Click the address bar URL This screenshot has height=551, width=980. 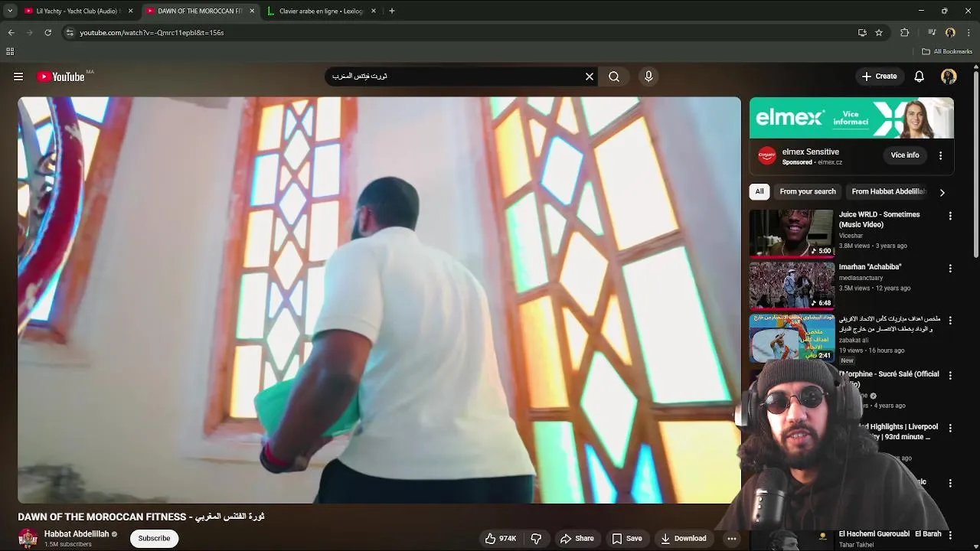point(152,33)
